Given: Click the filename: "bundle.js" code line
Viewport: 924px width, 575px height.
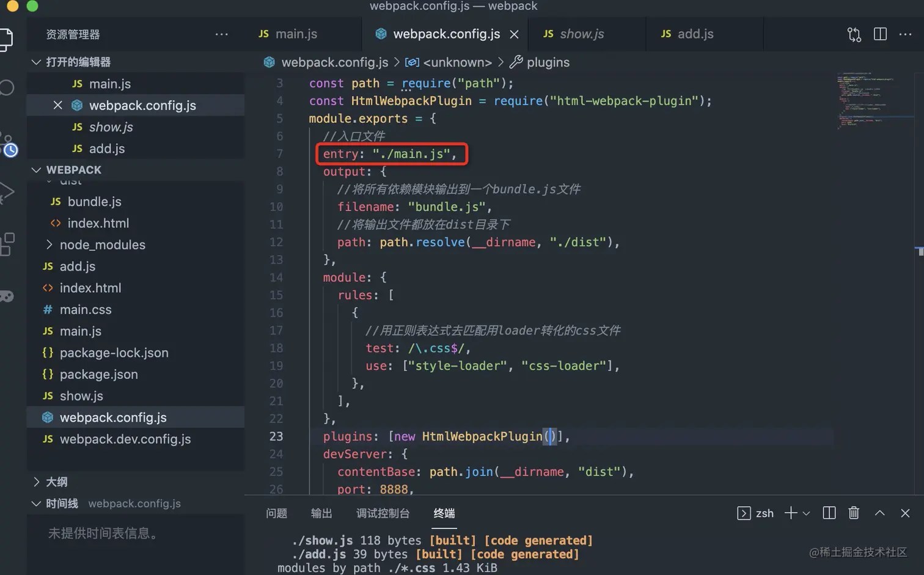Looking at the screenshot, I should pos(414,207).
